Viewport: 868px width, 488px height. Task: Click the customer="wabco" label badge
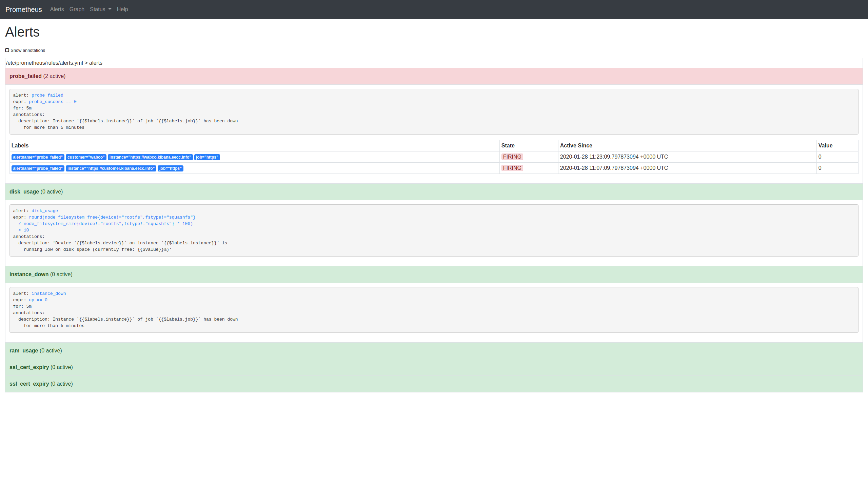pyautogui.click(x=86, y=157)
